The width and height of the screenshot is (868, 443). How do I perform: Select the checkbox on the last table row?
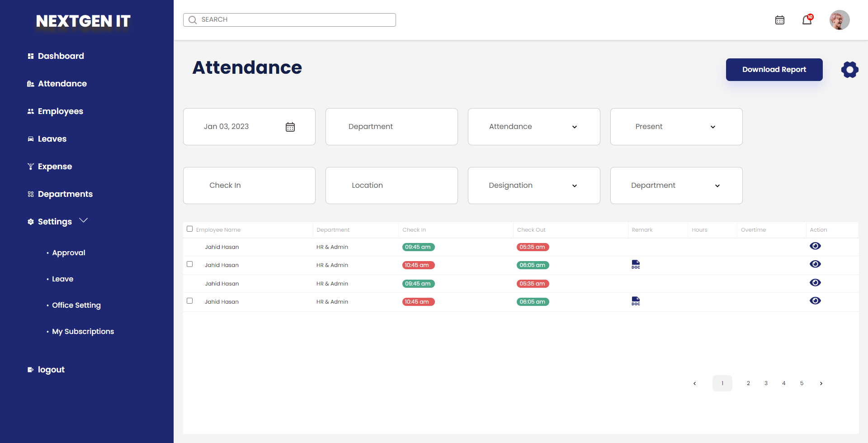(189, 300)
